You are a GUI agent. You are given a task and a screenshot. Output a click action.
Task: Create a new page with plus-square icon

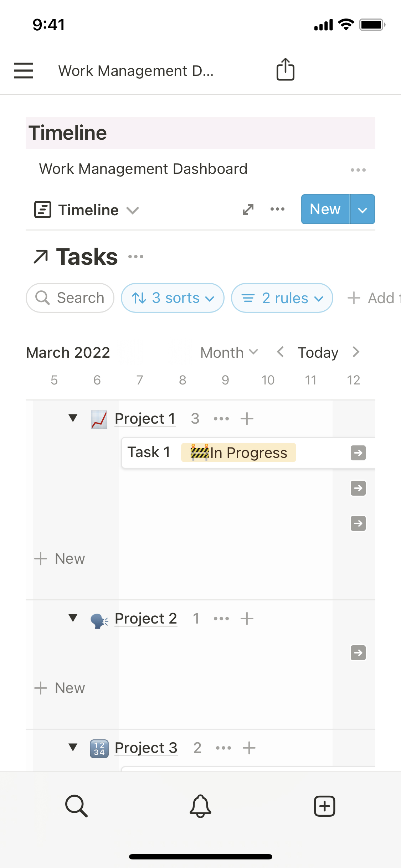(324, 806)
